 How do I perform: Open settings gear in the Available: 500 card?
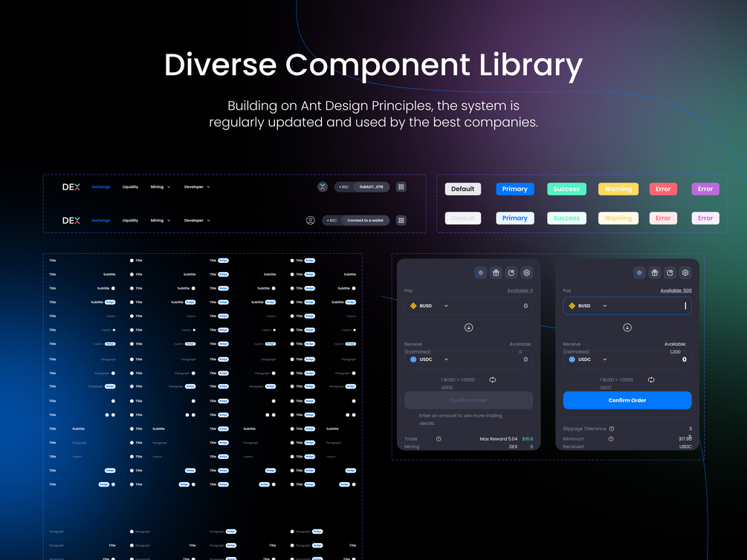[x=685, y=273]
